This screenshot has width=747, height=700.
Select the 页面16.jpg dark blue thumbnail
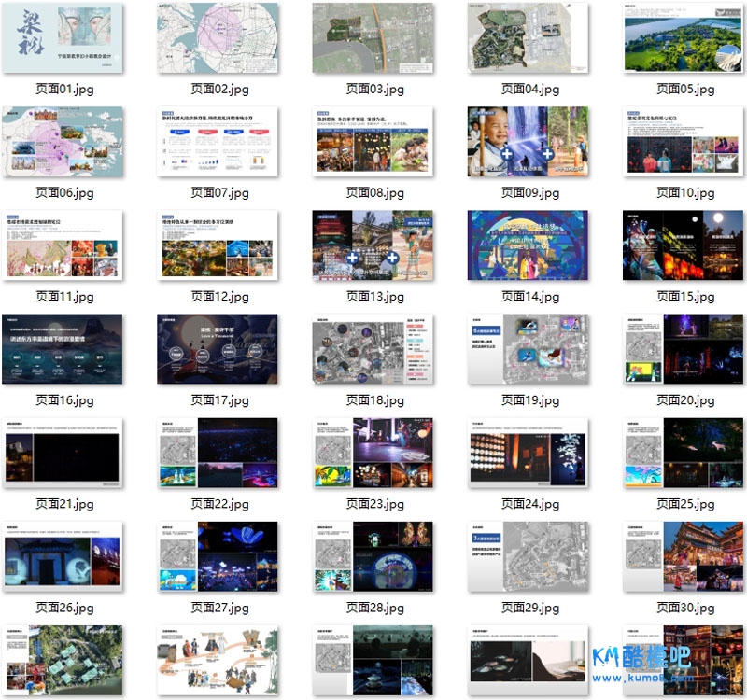[63, 348]
